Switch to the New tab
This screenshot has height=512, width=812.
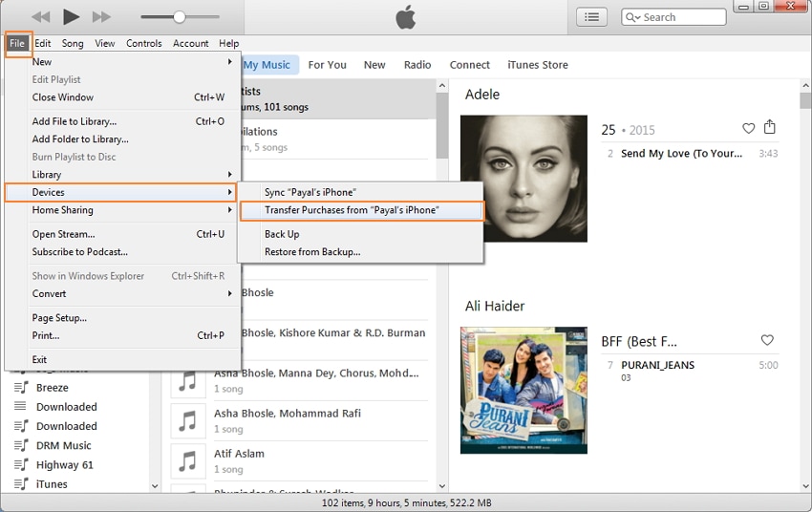(374, 65)
